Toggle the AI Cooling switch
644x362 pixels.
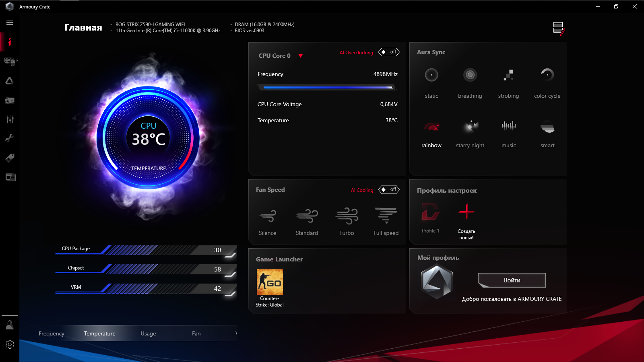click(388, 189)
